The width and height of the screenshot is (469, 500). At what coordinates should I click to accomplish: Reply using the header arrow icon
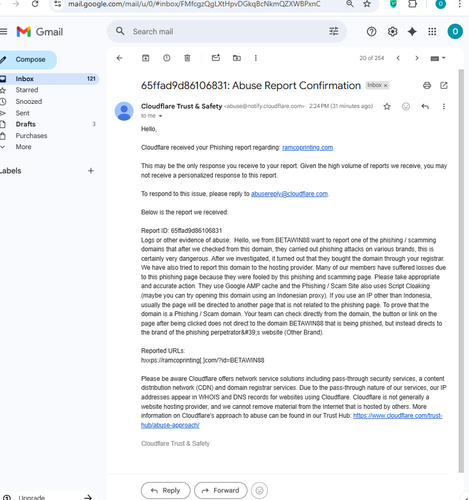tap(425, 107)
